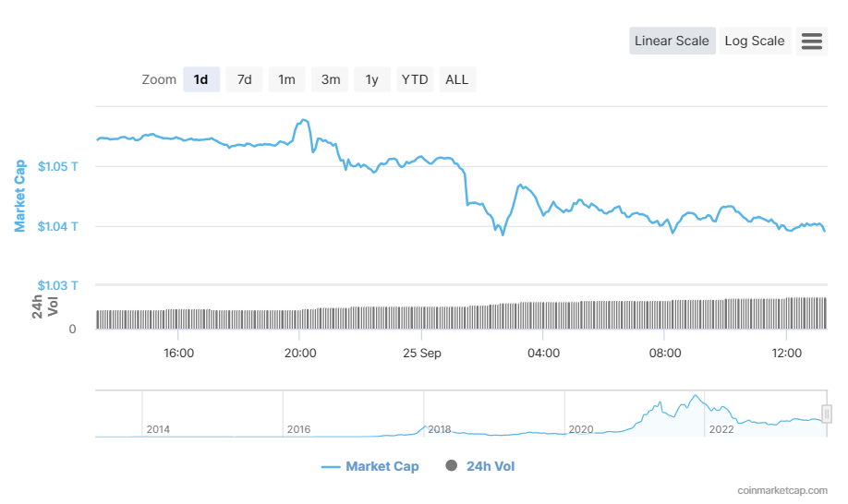Select the 1d zoom range
Screen dimensions: 848x504
click(200, 79)
